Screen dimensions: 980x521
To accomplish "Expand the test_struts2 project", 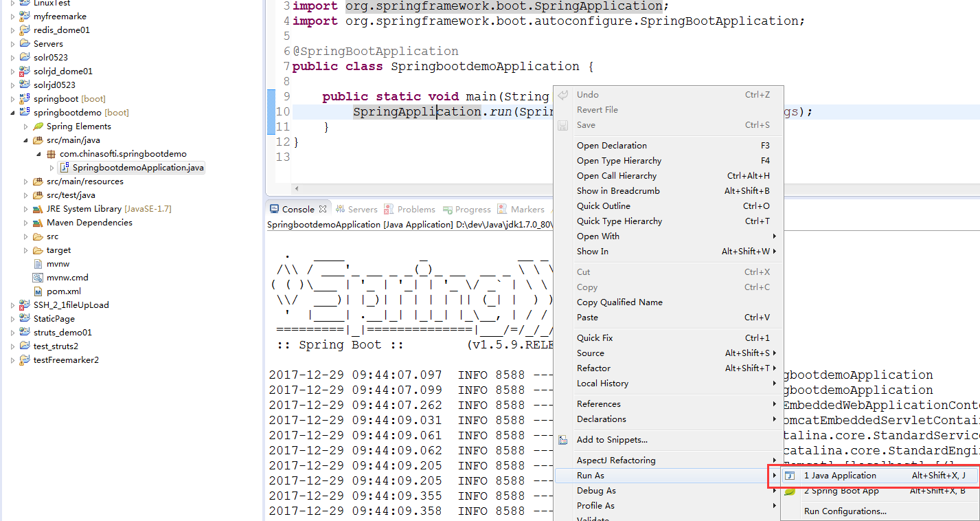I will coord(12,346).
